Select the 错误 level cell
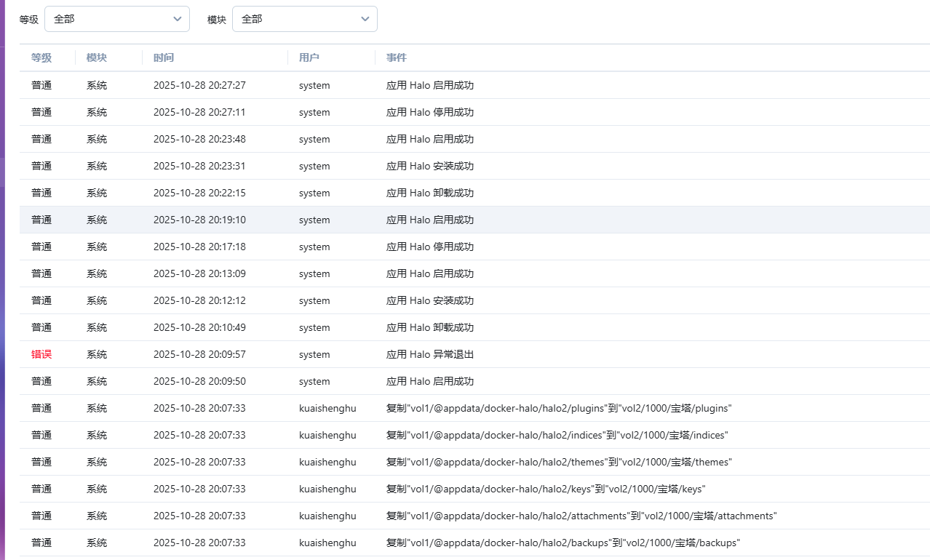 [x=41, y=354]
